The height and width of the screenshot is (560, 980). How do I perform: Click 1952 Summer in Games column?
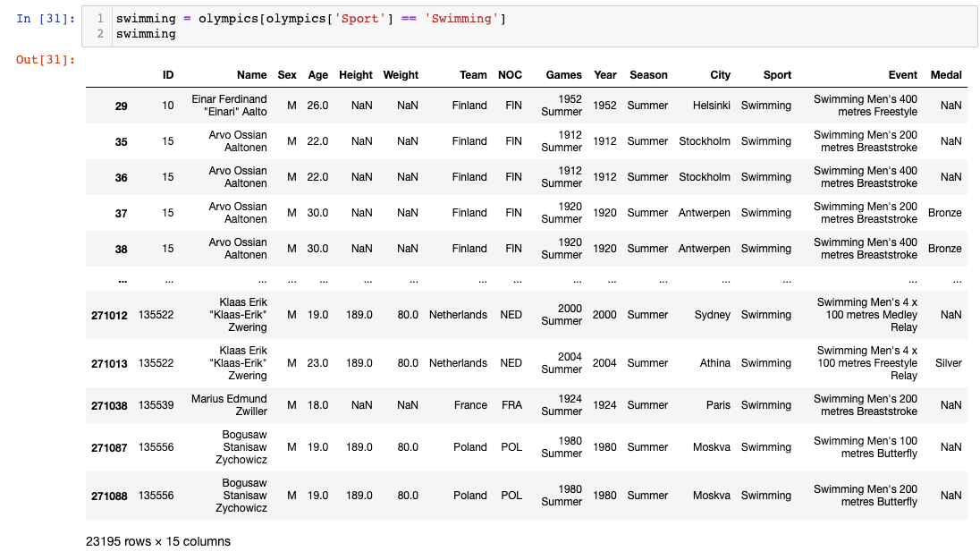[562, 106]
